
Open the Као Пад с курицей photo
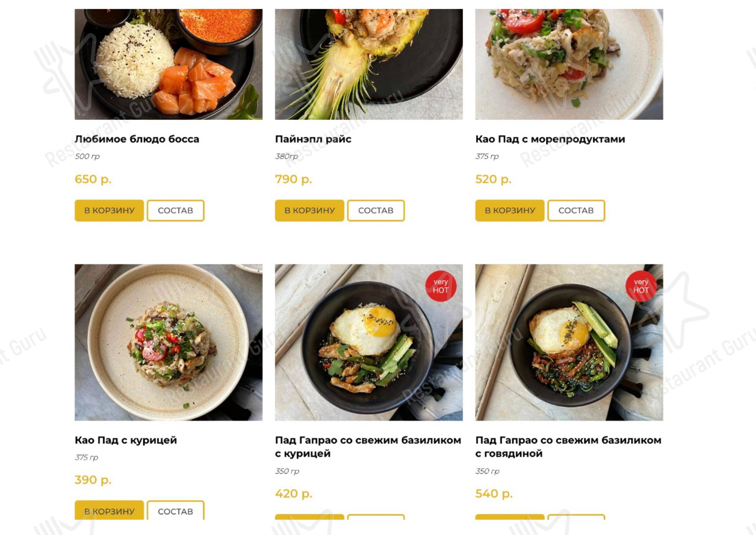click(169, 342)
